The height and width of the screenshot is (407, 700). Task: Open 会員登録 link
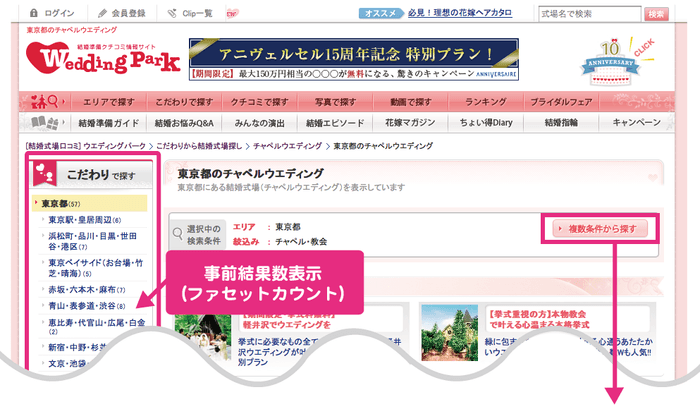[129, 13]
